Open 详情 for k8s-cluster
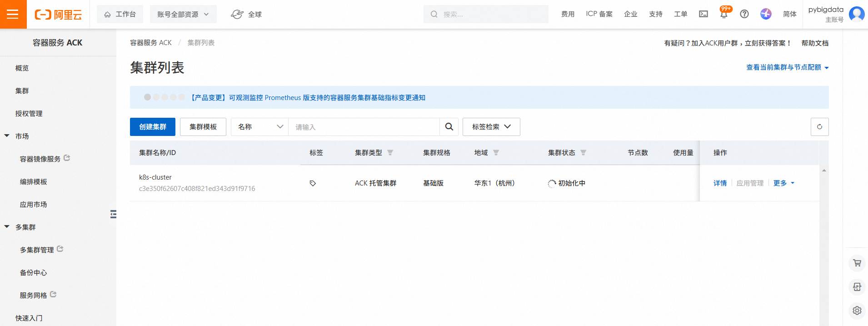Screen dimensions: 868x326 click(720, 183)
